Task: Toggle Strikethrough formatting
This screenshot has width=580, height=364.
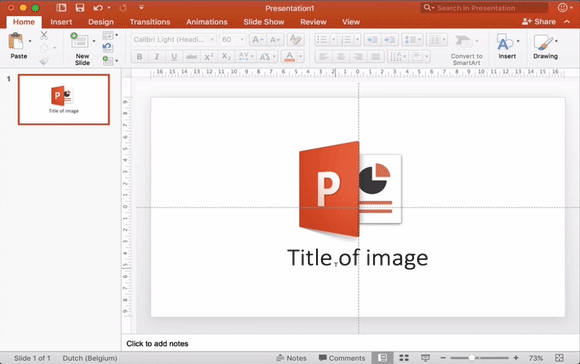Action: [x=191, y=57]
